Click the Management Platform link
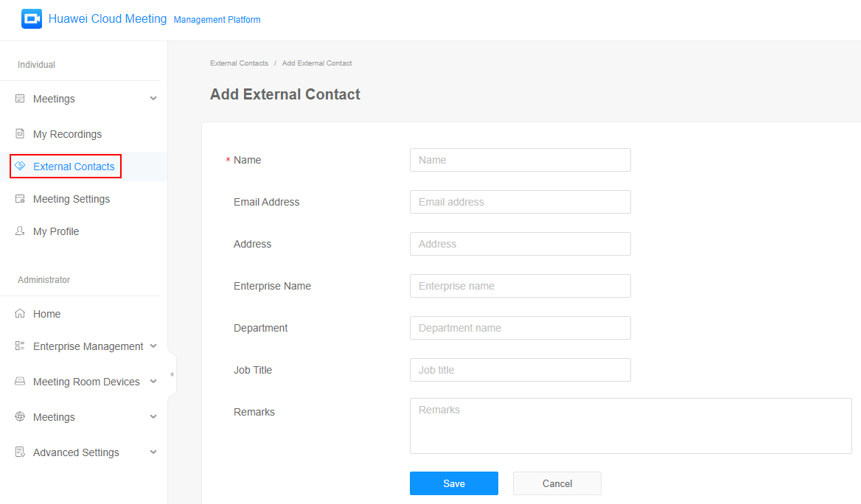Viewport: 861px width, 504px height. coord(217,20)
